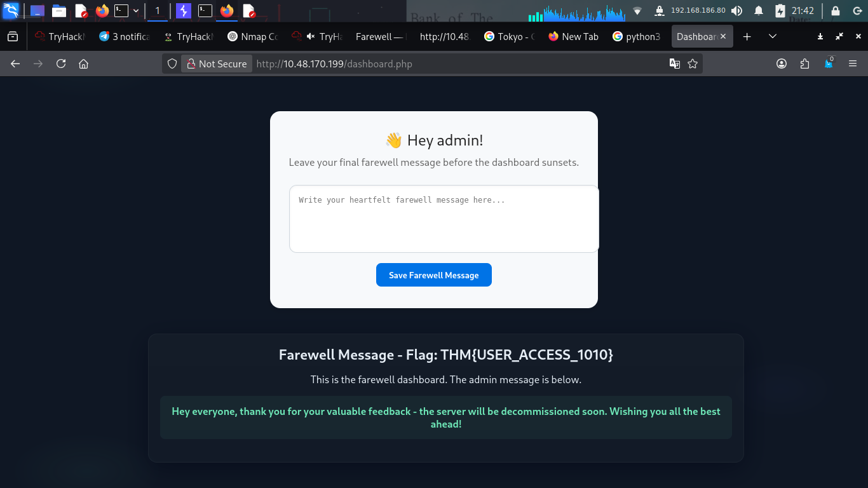Screen dimensions: 868x488
Task: Open a new tab with plus button
Action: (747, 37)
